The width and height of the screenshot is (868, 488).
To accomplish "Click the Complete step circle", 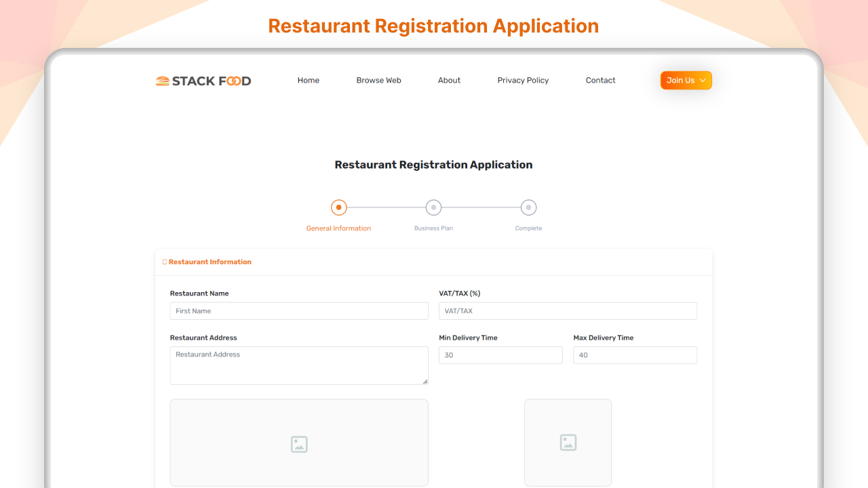I will pyautogui.click(x=528, y=207).
